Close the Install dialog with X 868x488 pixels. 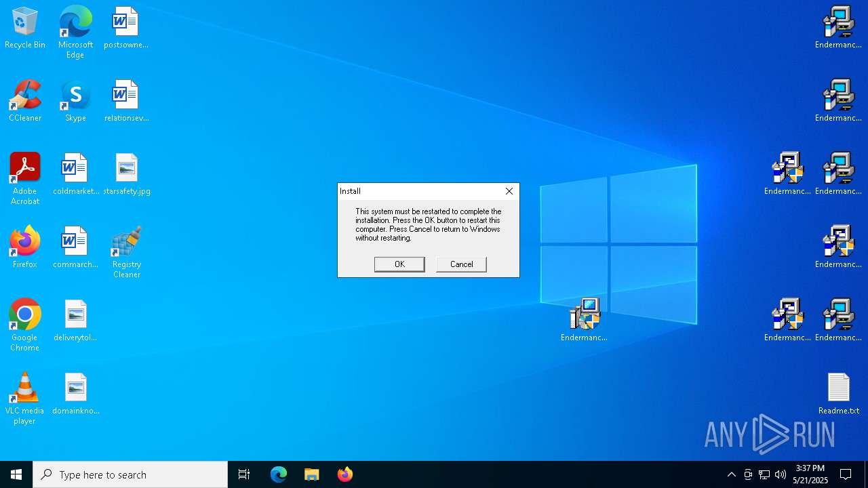509,191
